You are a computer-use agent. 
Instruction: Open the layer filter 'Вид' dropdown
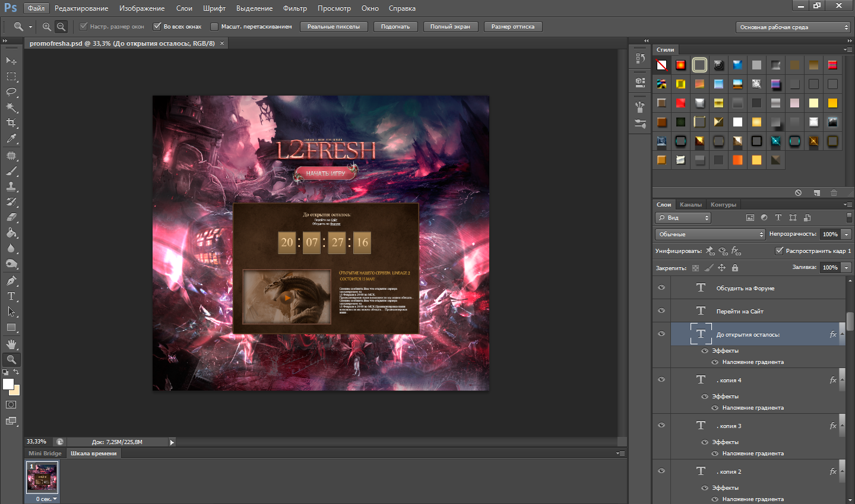[683, 218]
